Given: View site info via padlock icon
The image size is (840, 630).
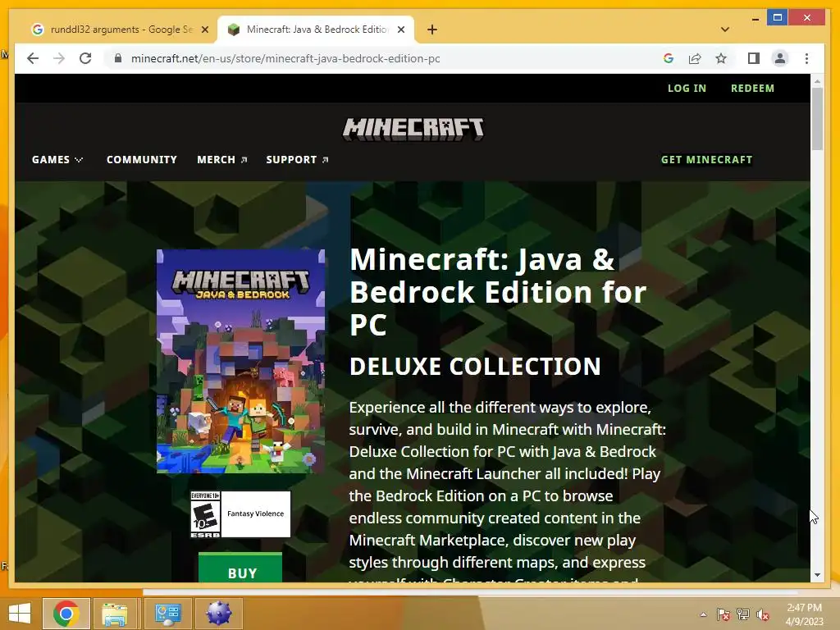Looking at the screenshot, I should [118, 58].
